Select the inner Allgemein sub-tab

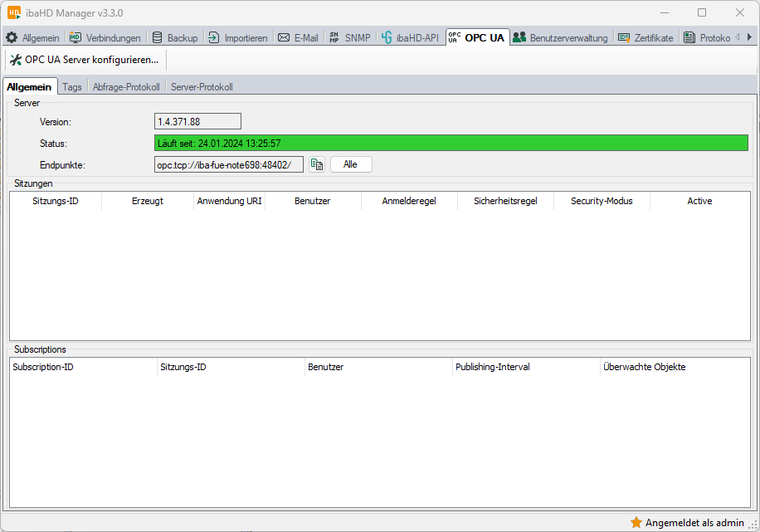coord(29,87)
